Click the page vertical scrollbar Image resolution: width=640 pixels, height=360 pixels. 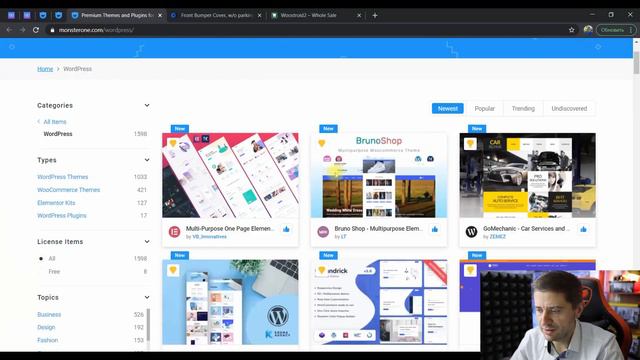(636, 64)
